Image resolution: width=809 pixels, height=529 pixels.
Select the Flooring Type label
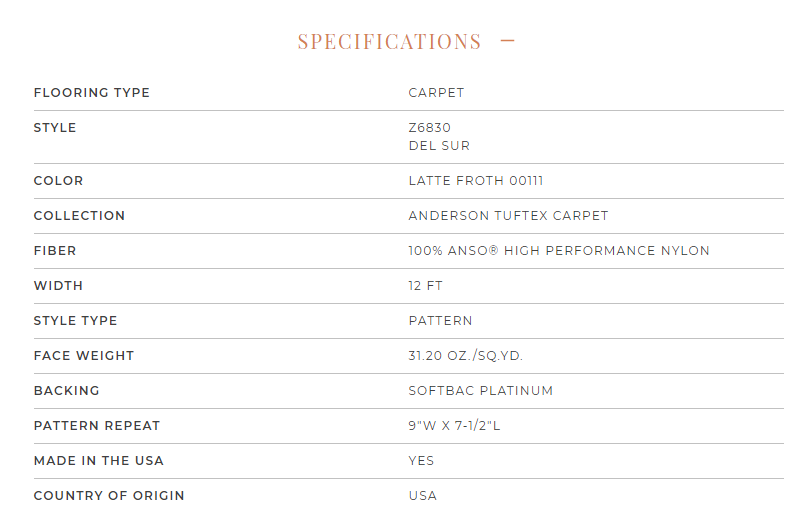(x=92, y=93)
